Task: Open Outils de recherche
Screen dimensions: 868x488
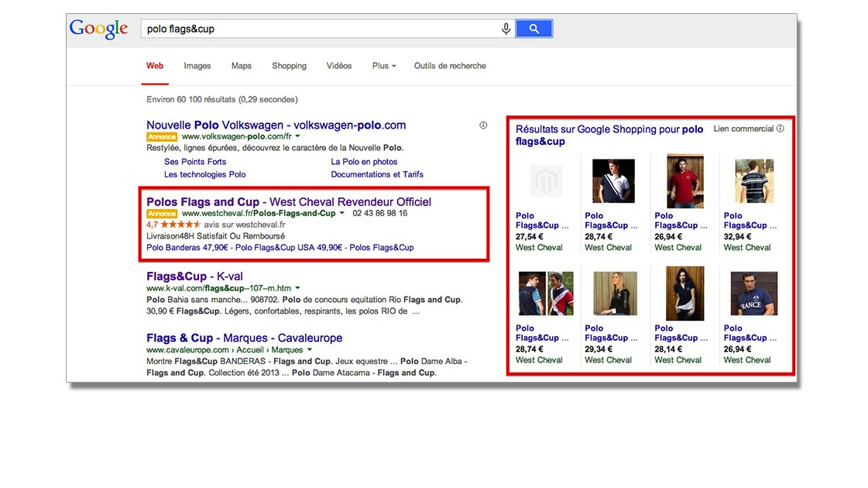Action: coord(450,66)
